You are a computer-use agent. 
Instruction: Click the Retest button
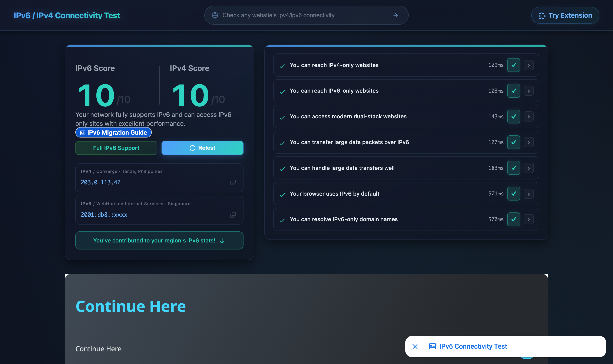[x=202, y=148]
